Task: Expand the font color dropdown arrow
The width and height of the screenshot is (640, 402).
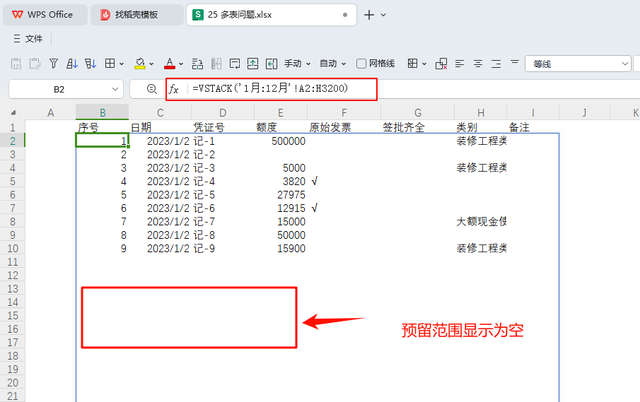Action: coord(181,64)
